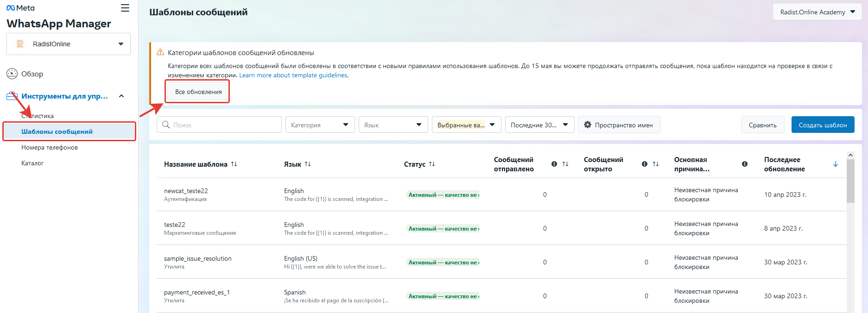The width and height of the screenshot is (868, 313).
Task: Select Номера телефонов in sidebar
Action: (50, 147)
